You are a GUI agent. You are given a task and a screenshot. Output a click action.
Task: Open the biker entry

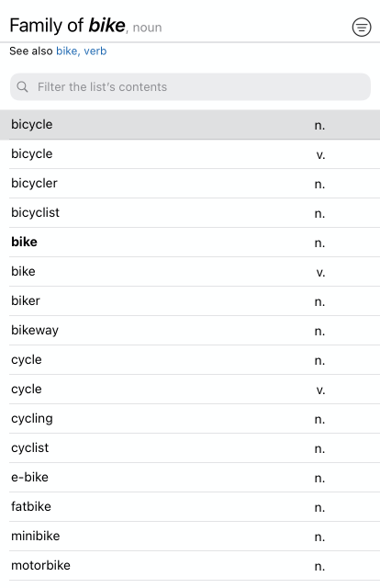(x=195, y=300)
